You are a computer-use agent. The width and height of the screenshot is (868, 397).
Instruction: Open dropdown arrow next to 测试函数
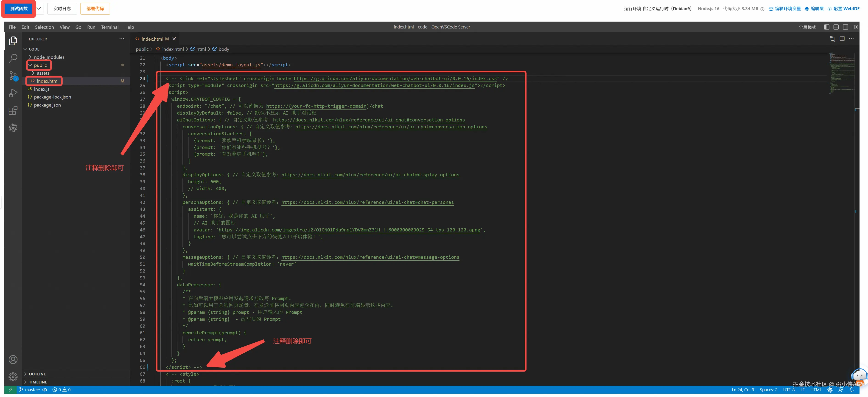click(x=39, y=8)
